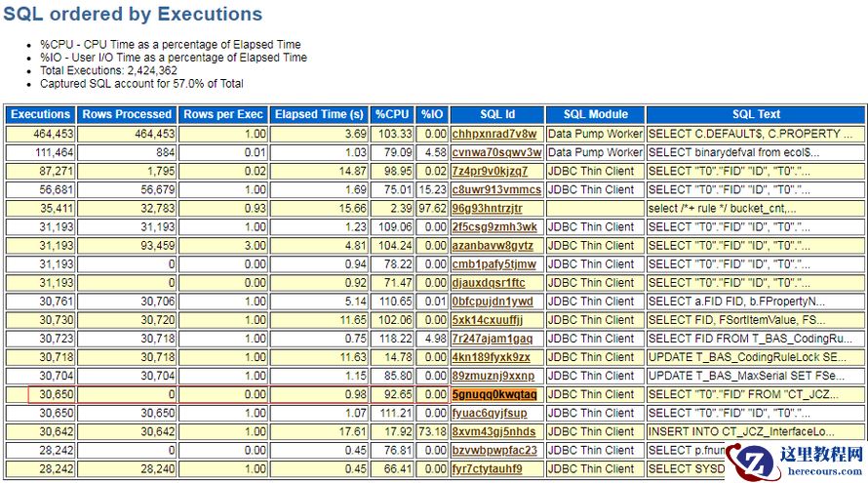Screen dimensions: 868x483
Task: Click %CPU value 118.22
Action: (395, 339)
